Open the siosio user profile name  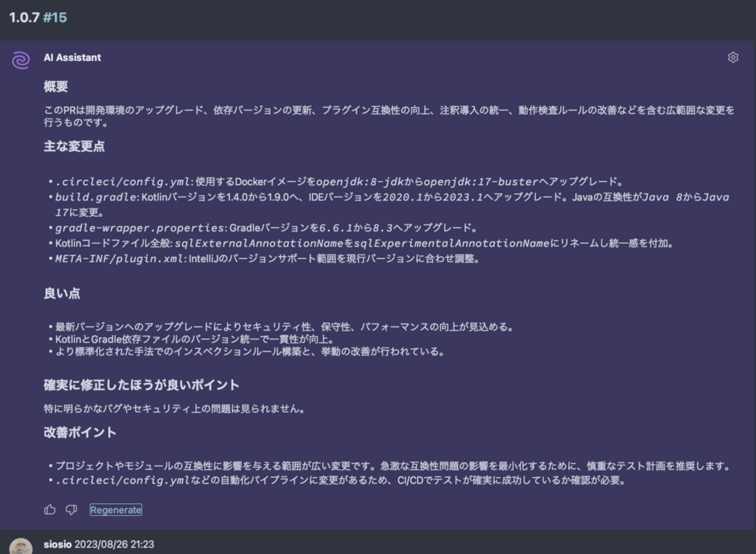pos(58,545)
